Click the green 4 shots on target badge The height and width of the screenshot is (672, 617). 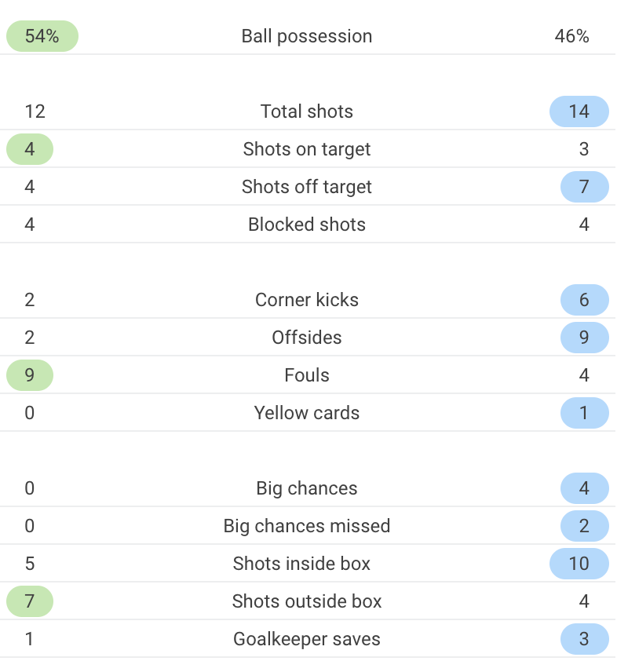[x=30, y=149]
